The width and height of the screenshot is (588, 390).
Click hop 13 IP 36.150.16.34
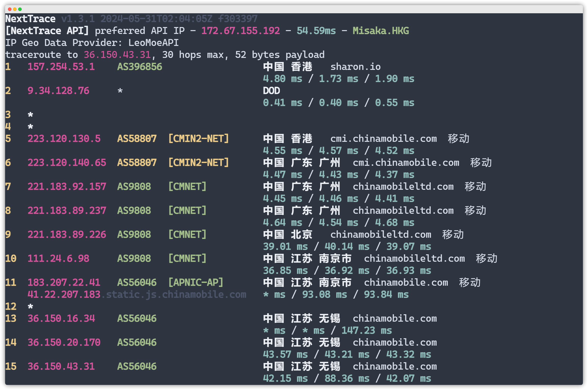coord(61,319)
